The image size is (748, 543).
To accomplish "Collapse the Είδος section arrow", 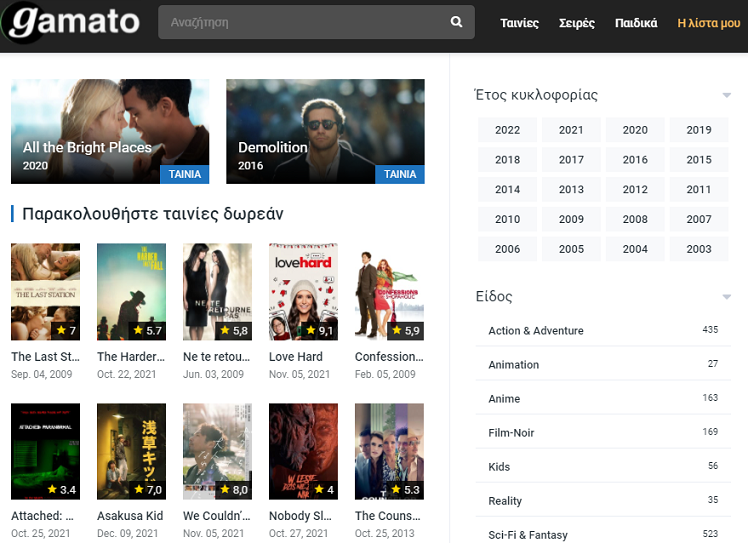I will click(x=727, y=297).
